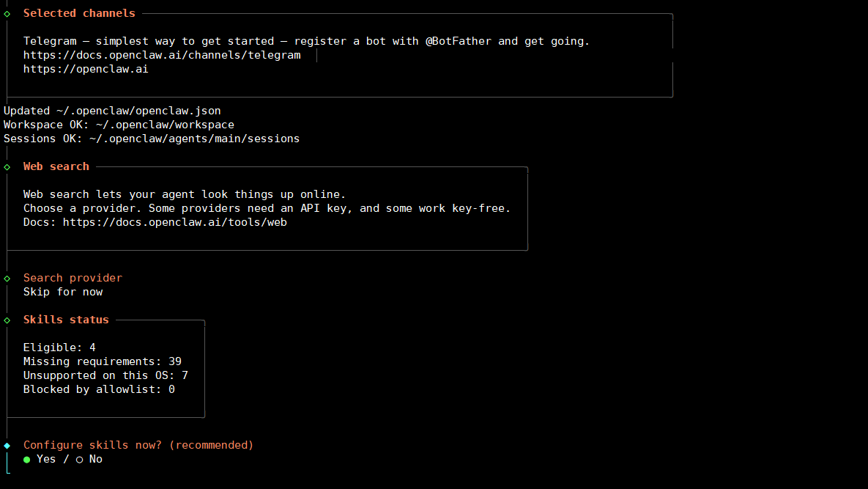The image size is (868, 489).
Task: Click the Missing requirements 39 status line
Action: tap(103, 361)
